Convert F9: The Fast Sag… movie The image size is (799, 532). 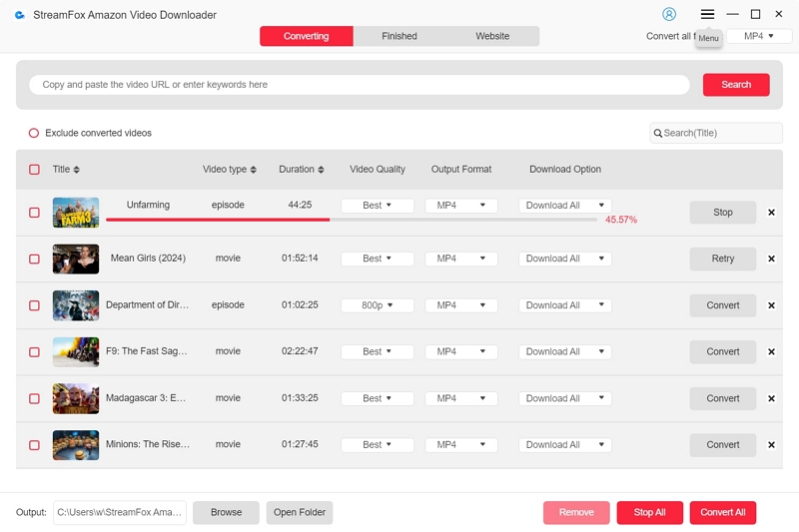point(722,351)
